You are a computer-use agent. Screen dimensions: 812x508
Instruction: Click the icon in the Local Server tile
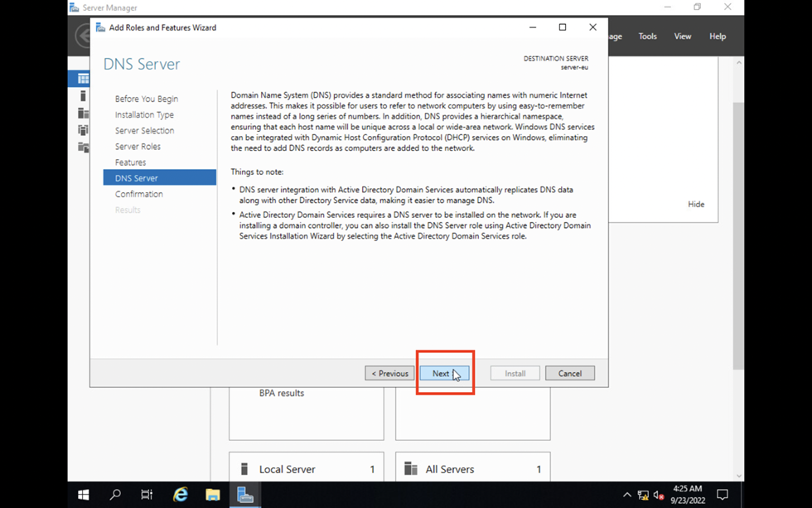pyautogui.click(x=244, y=469)
